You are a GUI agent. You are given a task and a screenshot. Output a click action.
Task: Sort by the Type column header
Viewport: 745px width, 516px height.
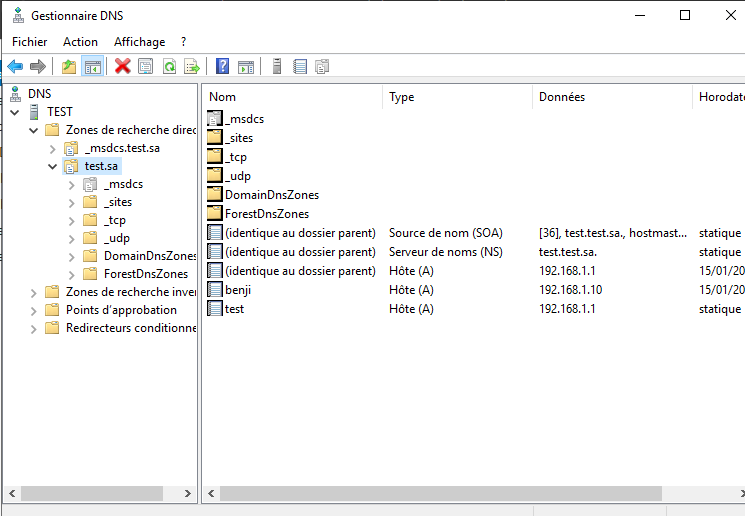pos(456,97)
